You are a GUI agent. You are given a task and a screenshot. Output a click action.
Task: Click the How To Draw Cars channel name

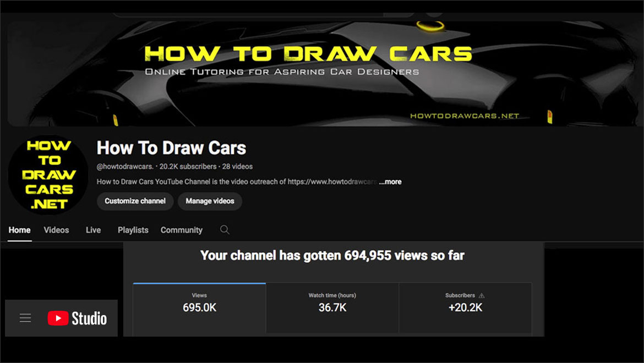171,148
